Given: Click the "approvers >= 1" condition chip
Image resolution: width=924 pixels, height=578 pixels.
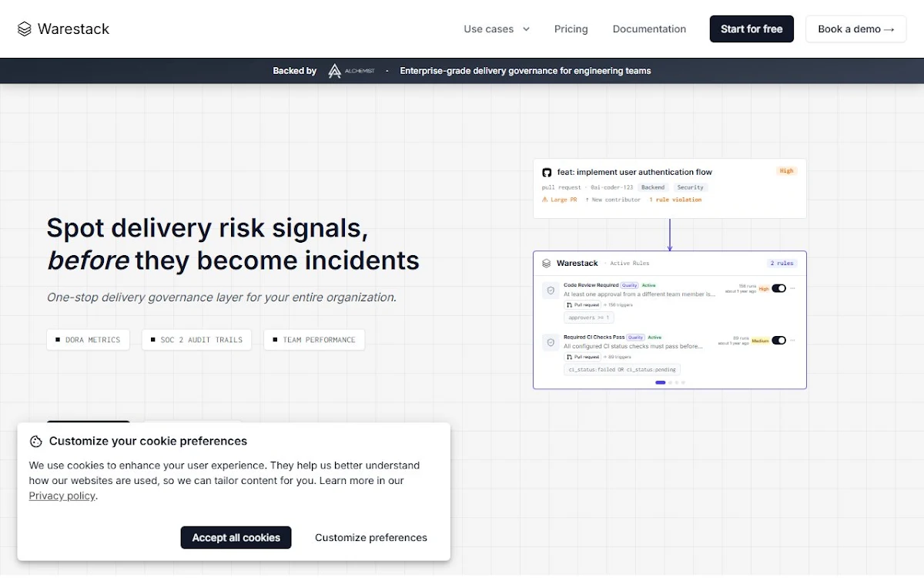Looking at the screenshot, I should pyautogui.click(x=589, y=318).
